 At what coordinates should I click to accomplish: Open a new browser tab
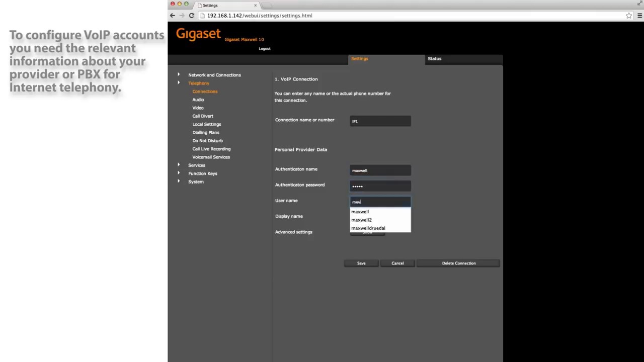pos(267,6)
